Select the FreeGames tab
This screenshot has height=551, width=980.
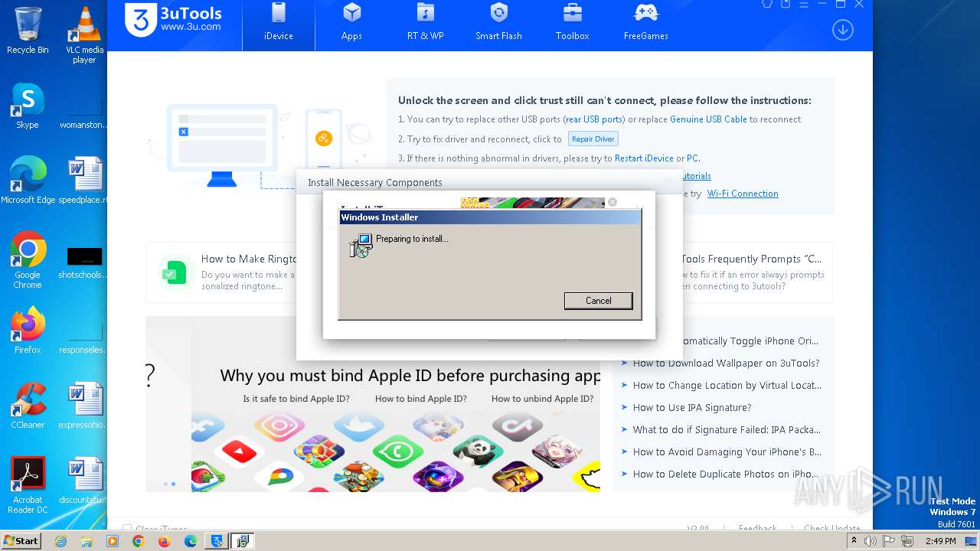[645, 23]
